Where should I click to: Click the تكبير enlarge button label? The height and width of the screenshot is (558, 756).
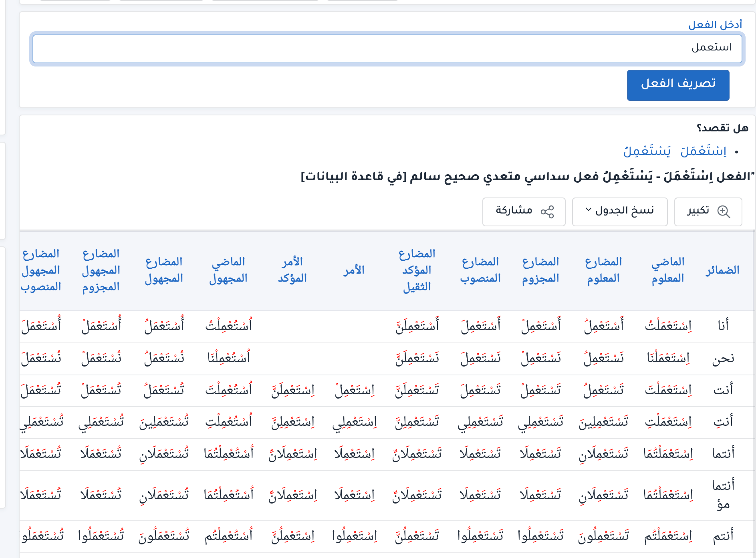[698, 210]
